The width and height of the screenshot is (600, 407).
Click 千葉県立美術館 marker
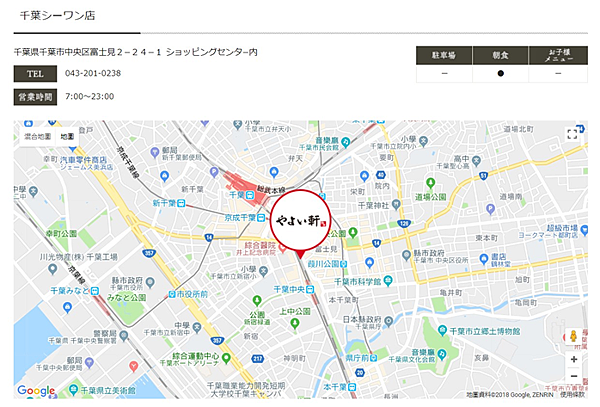(x=73, y=390)
